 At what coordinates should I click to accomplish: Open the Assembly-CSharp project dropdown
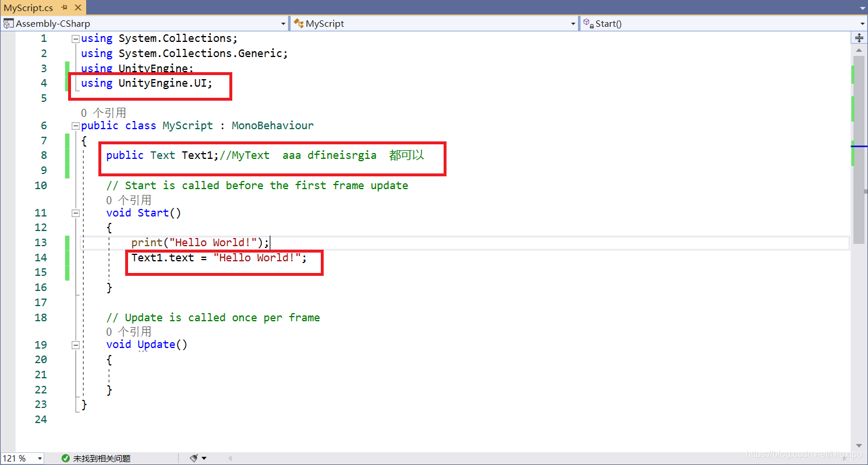click(283, 24)
